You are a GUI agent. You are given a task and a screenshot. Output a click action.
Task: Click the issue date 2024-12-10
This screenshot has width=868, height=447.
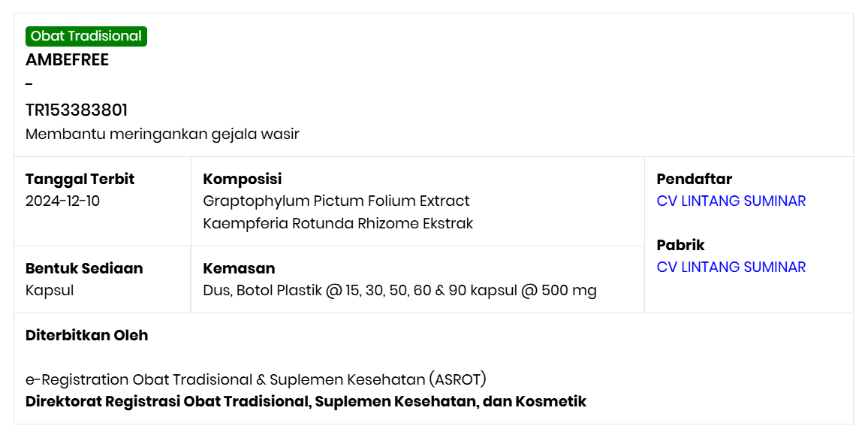[x=62, y=201]
